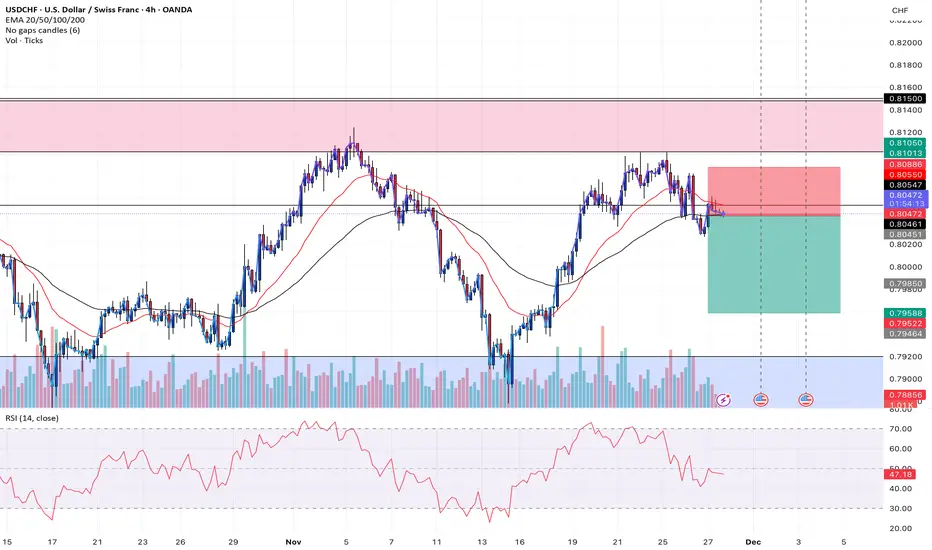The height and width of the screenshot is (550, 932).
Task: Open the US flag event marker nearest the 3 date label
Action: [x=805, y=400]
